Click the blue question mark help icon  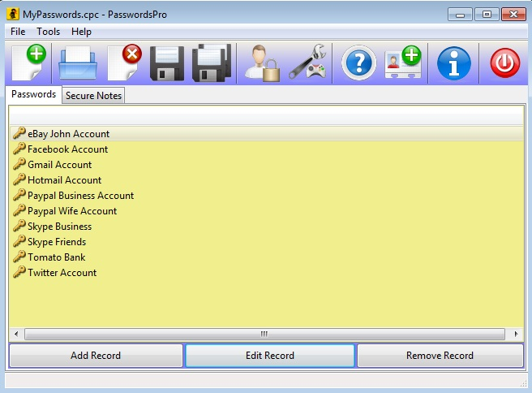(x=358, y=63)
